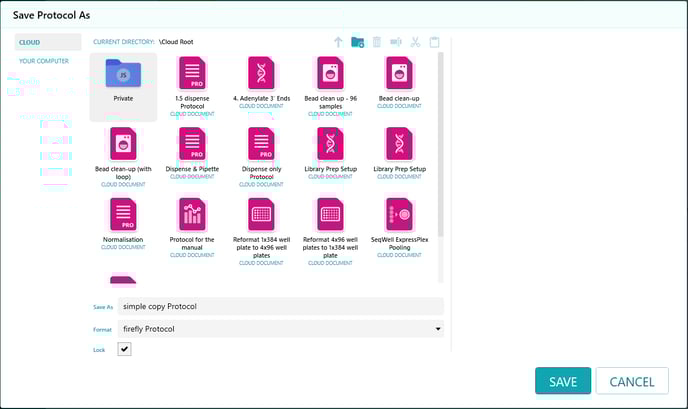Viewport: 688px width, 409px height.
Task: Select Reformat 4x96 well plates to 1x384 document
Action: click(330, 232)
